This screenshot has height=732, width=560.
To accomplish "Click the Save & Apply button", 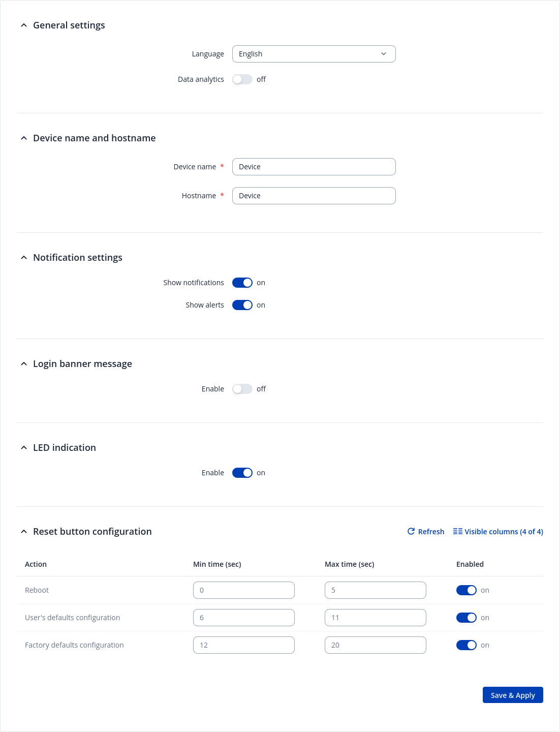I will 513,695.
